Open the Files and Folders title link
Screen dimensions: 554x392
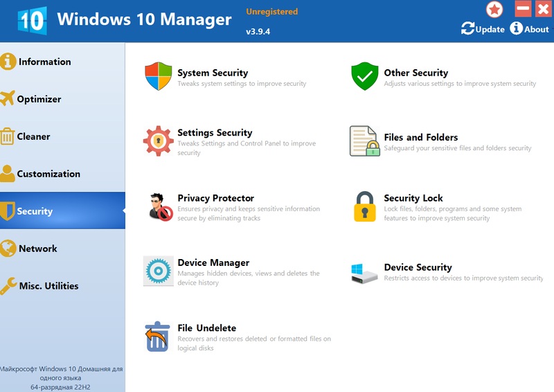421,137
